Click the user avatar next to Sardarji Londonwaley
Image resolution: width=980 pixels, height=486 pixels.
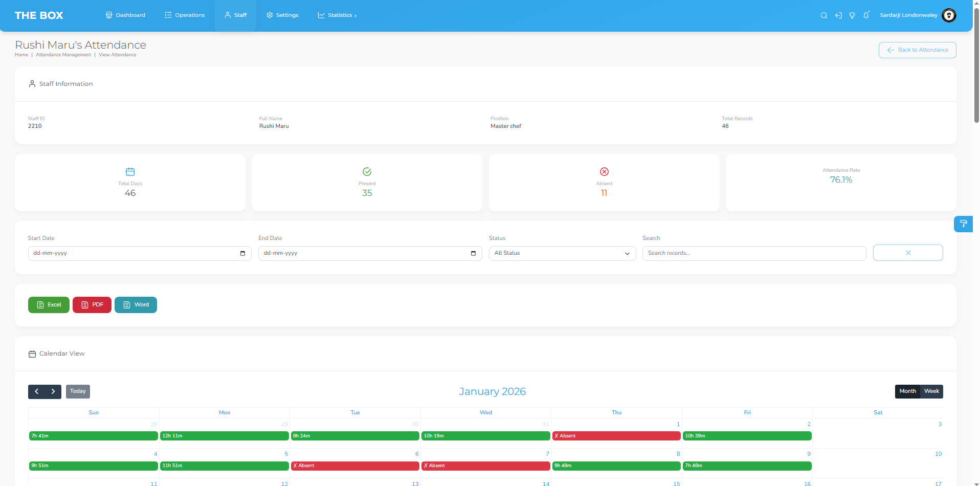949,15
